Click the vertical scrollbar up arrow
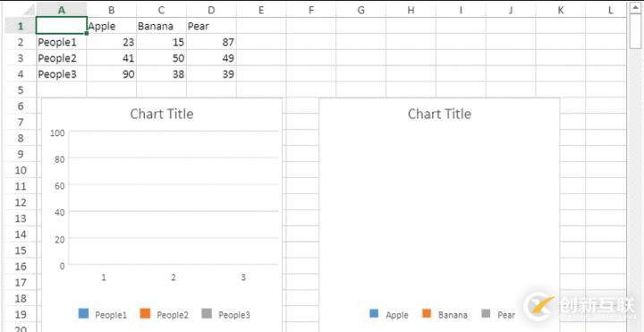Screen dimensions: 644x332 [x=634, y=8]
